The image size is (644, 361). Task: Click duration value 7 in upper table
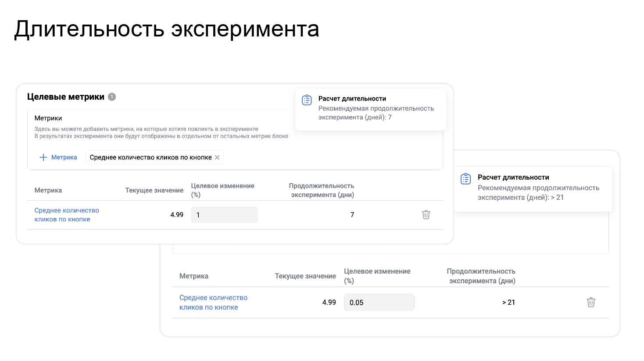[x=352, y=215]
